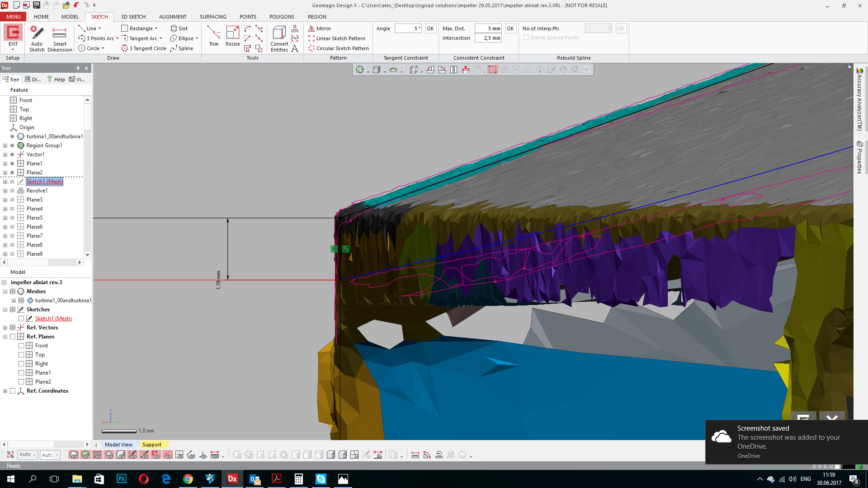The image size is (868, 488).
Task: Select Circular Sketch Pattern
Action: (338, 48)
